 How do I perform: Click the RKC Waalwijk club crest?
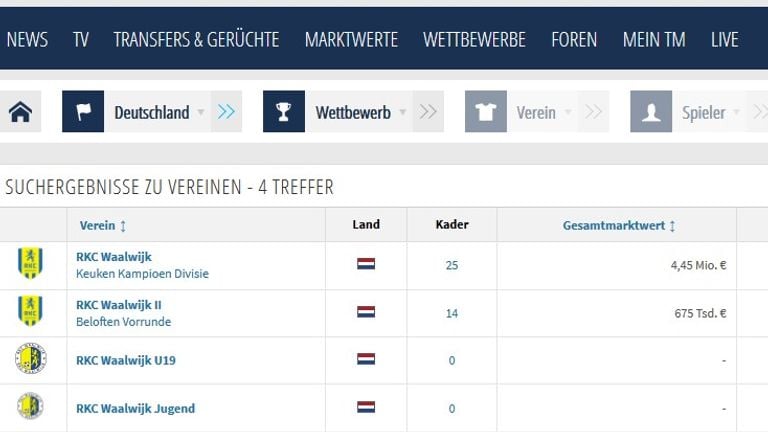[30, 264]
